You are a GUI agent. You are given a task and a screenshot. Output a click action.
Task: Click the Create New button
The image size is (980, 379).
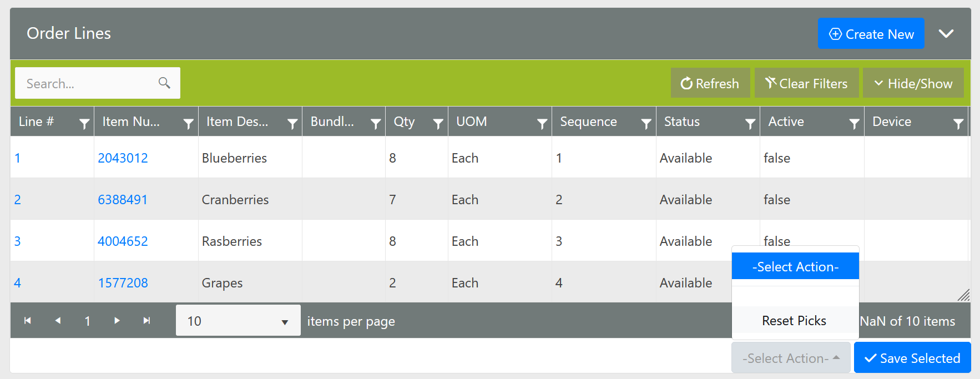(871, 34)
